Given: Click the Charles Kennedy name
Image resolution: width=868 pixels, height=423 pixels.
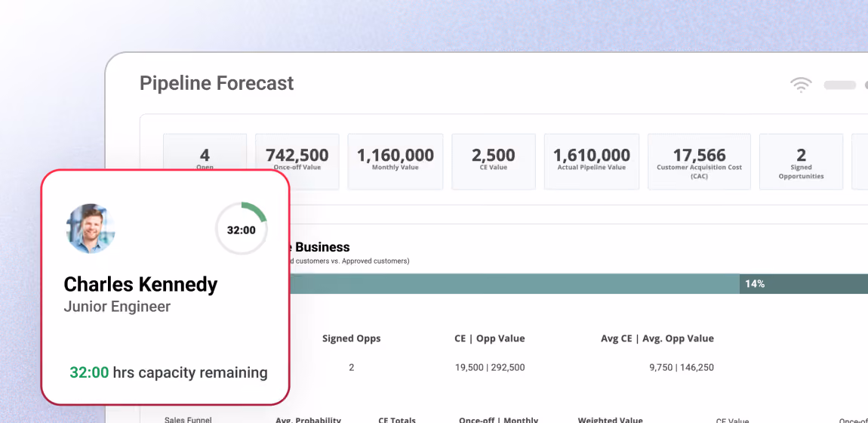Looking at the screenshot, I should [140, 285].
